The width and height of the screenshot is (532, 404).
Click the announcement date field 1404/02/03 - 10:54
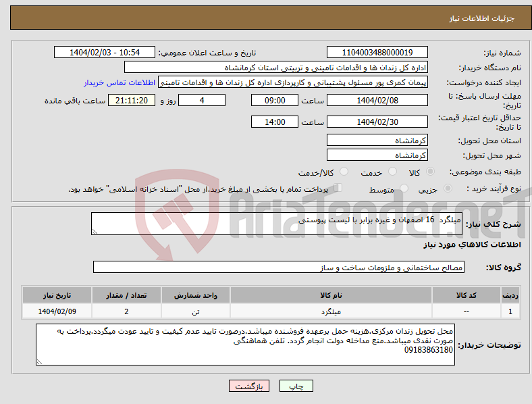pos(105,52)
